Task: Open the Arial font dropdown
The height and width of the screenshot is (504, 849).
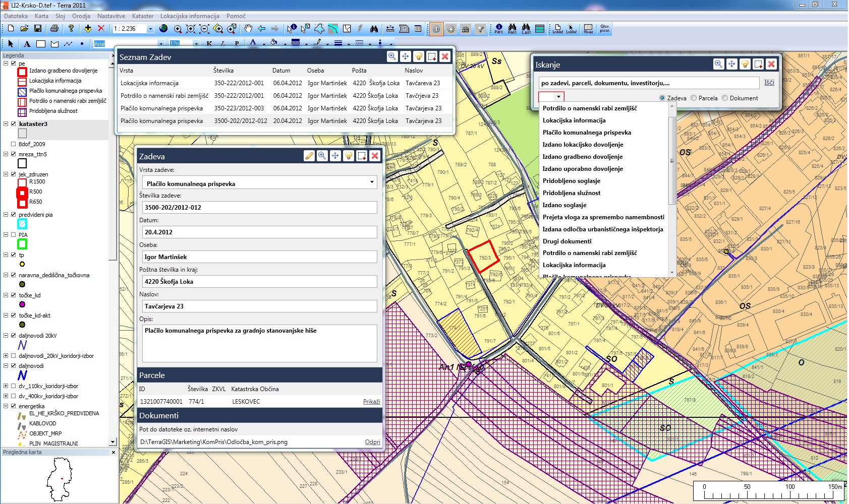Action: click(161, 44)
